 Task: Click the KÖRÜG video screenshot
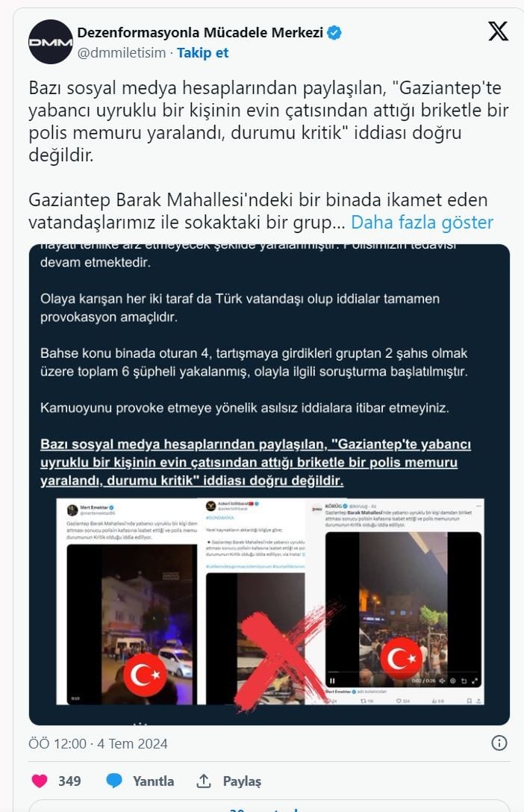[397, 601]
